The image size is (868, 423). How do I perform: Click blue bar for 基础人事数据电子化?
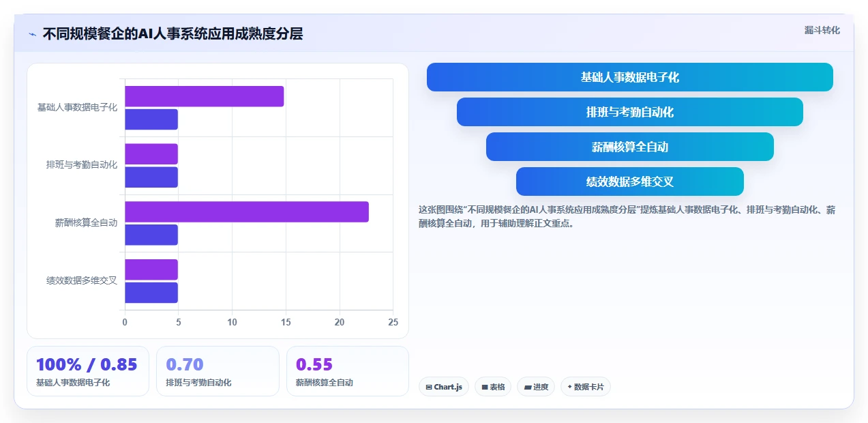click(x=151, y=119)
